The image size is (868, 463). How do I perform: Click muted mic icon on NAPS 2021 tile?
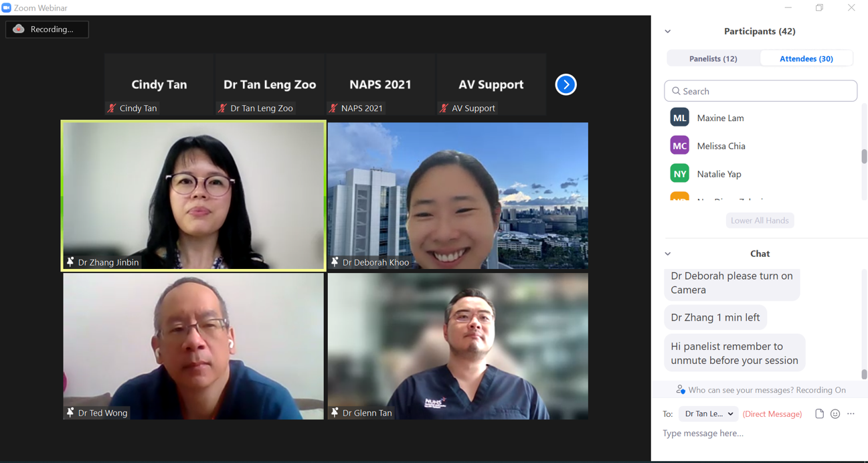coord(333,108)
